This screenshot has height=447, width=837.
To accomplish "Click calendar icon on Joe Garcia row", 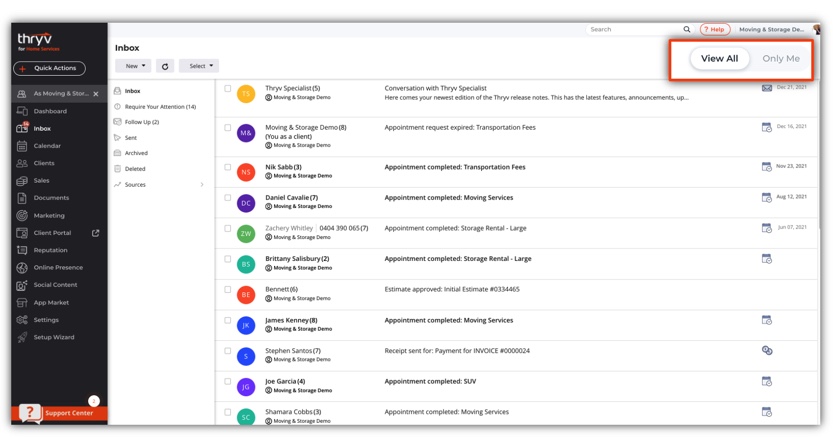I will click(x=767, y=381).
